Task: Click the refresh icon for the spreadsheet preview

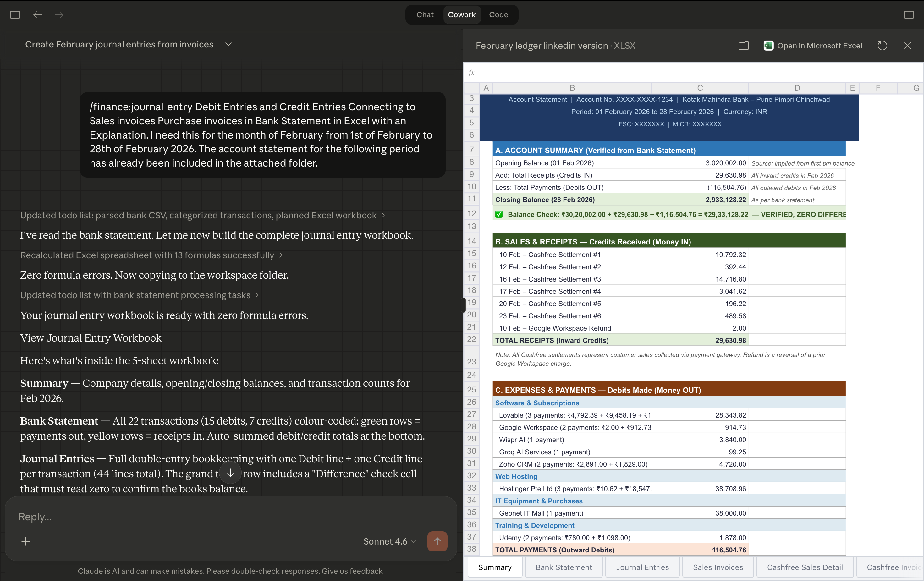Action: coord(882,46)
